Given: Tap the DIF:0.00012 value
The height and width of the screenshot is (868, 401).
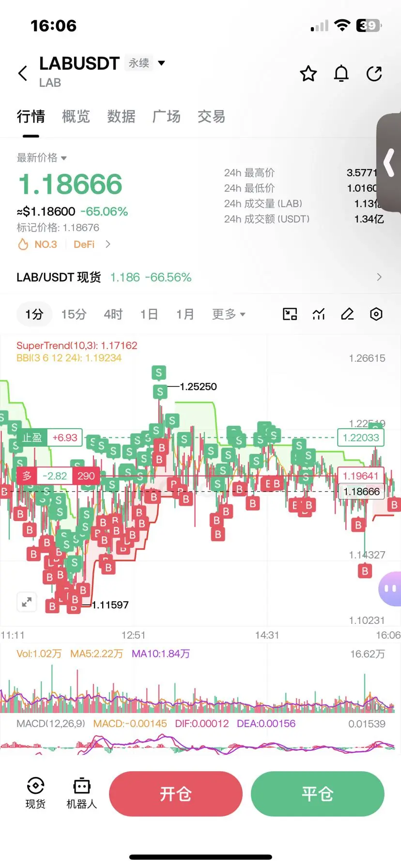Looking at the screenshot, I should coord(202,724).
